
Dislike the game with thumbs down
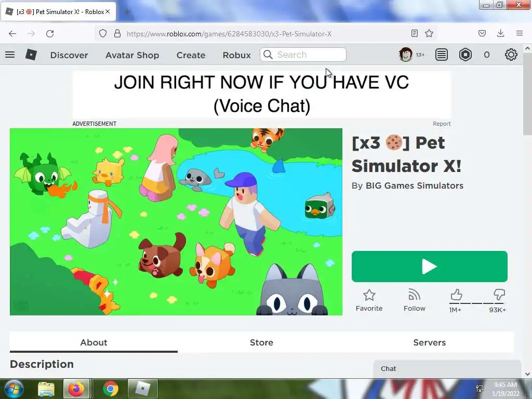(x=499, y=295)
